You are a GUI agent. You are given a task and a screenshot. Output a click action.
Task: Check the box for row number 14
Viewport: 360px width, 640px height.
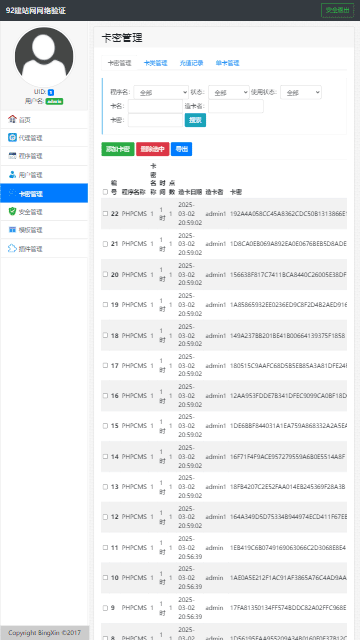[105, 456]
